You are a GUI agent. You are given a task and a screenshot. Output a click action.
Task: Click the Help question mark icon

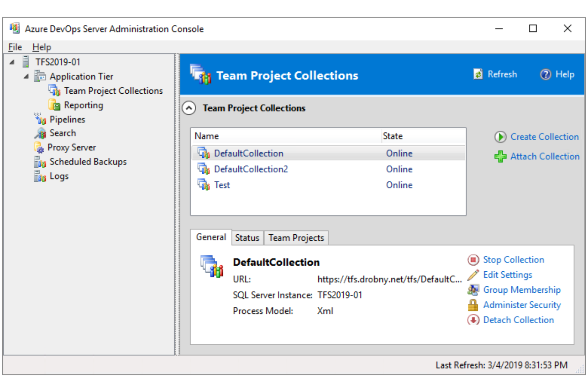pos(545,74)
